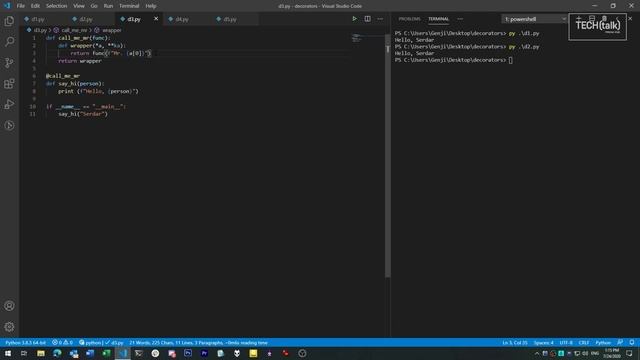The image size is (640, 360).
Task: Open Photoshop from taskbar
Action: [188, 353]
